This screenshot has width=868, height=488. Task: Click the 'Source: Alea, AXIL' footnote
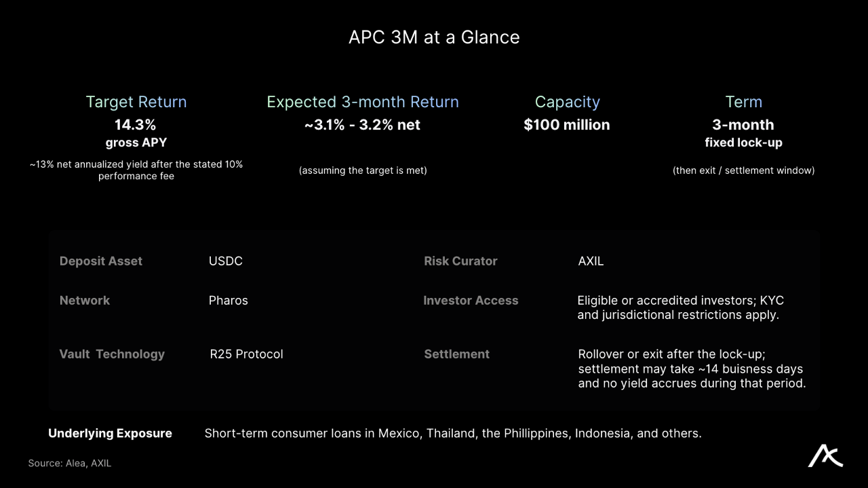70,464
